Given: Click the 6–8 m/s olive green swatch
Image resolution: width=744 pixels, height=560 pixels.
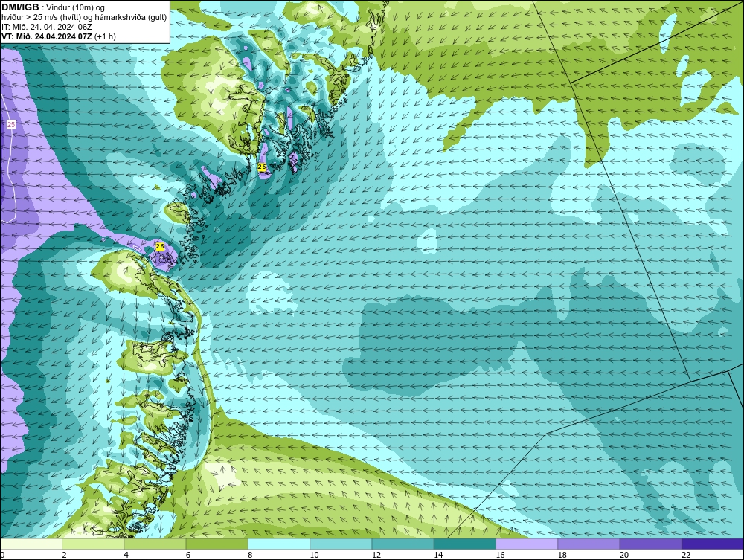Looking at the screenshot, I should [217, 544].
